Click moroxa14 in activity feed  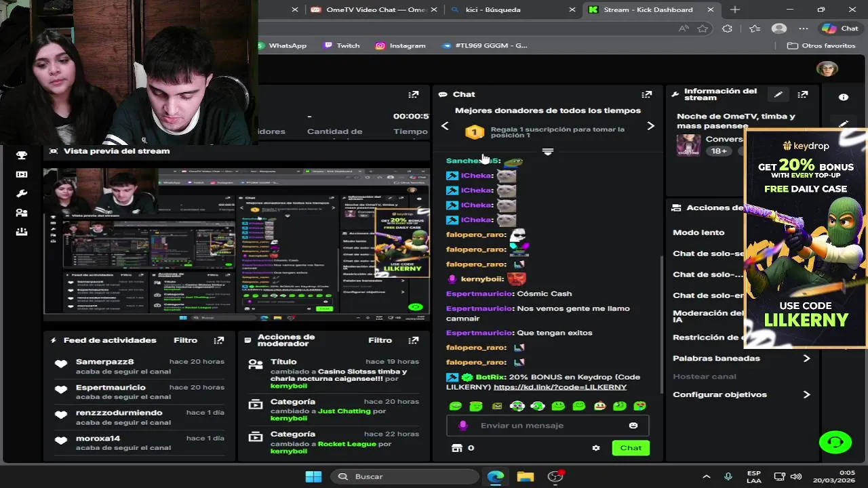(x=98, y=439)
